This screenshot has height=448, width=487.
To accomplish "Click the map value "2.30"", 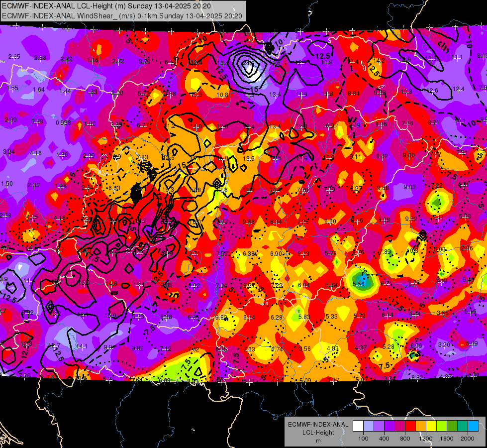I will pos(33,185).
